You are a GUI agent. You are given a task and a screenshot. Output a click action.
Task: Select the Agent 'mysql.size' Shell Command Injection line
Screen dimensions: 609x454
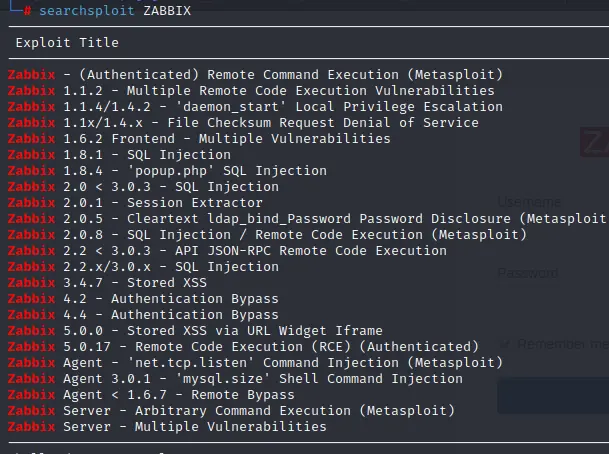pos(235,379)
